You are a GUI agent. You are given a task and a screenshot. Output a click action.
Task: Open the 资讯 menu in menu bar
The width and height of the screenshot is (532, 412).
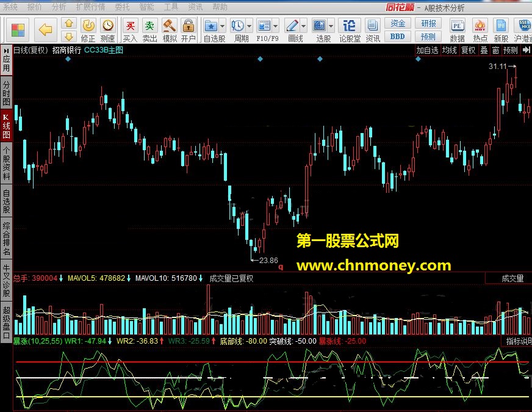[195, 7]
